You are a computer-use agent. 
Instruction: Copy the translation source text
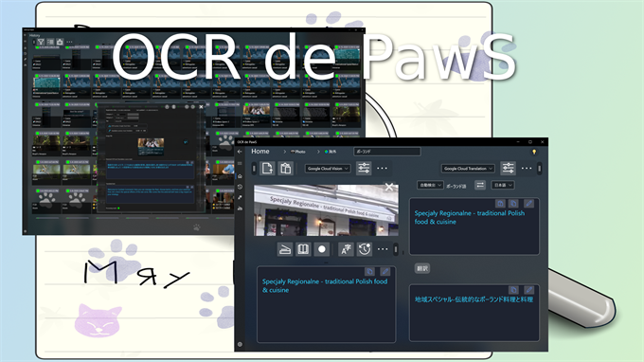pyautogui.click(x=513, y=204)
